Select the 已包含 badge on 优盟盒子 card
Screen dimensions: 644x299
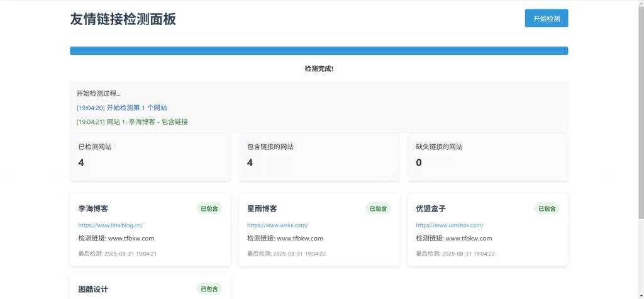click(547, 208)
